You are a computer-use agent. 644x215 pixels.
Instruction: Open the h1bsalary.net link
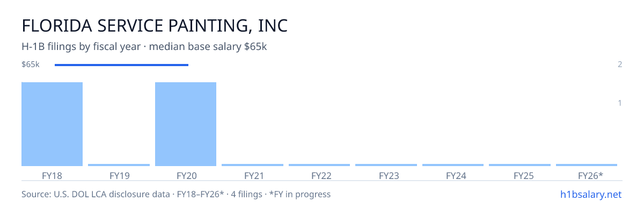(x=590, y=194)
